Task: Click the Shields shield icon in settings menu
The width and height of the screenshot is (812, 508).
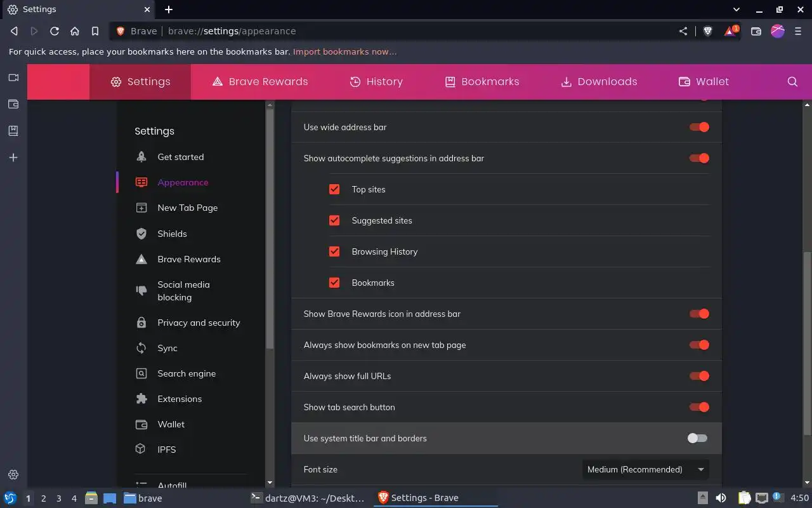Action: tap(141, 234)
